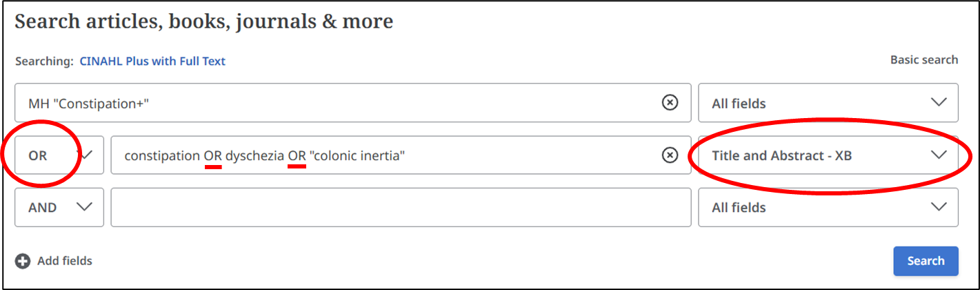The height and width of the screenshot is (290, 980).
Task: Click the chevron on Title and Abstract - XB
Action: pos(939,155)
